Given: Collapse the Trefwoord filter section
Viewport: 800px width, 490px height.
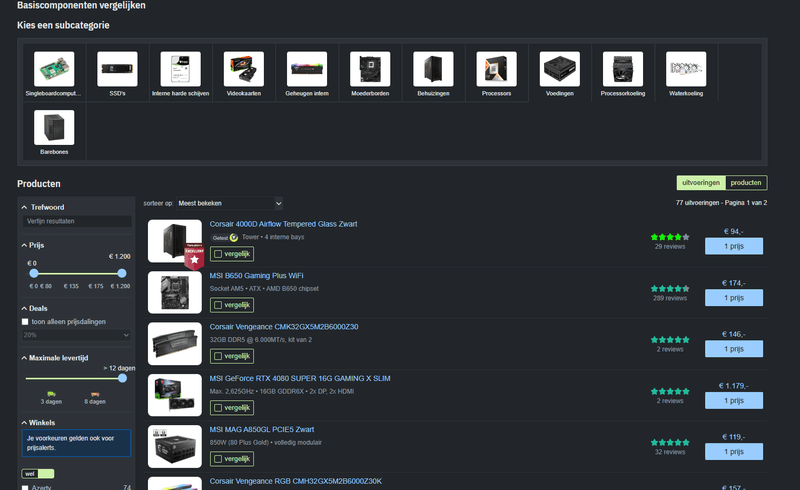Looking at the screenshot, I should [x=43, y=207].
